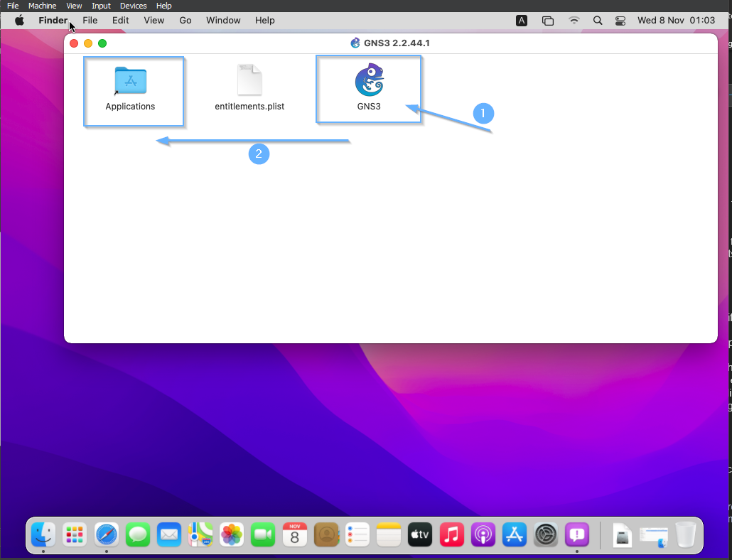Expand the VirtualBox Devices menu
The height and width of the screenshot is (560, 732).
(x=133, y=6)
